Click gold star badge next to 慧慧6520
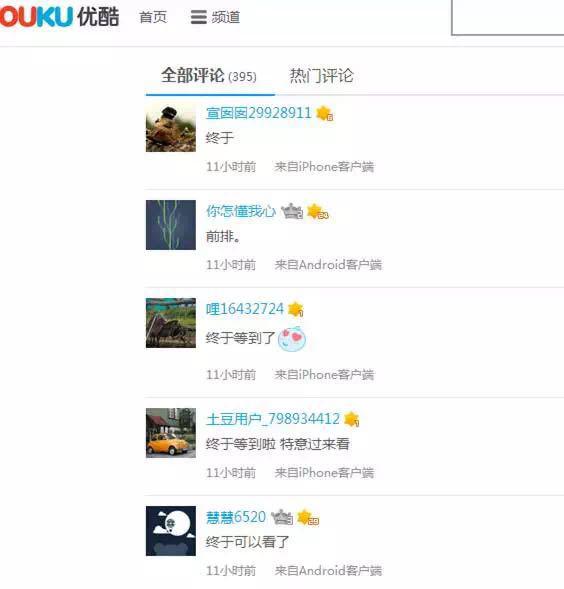The image size is (564, 589). [x=308, y=518]
